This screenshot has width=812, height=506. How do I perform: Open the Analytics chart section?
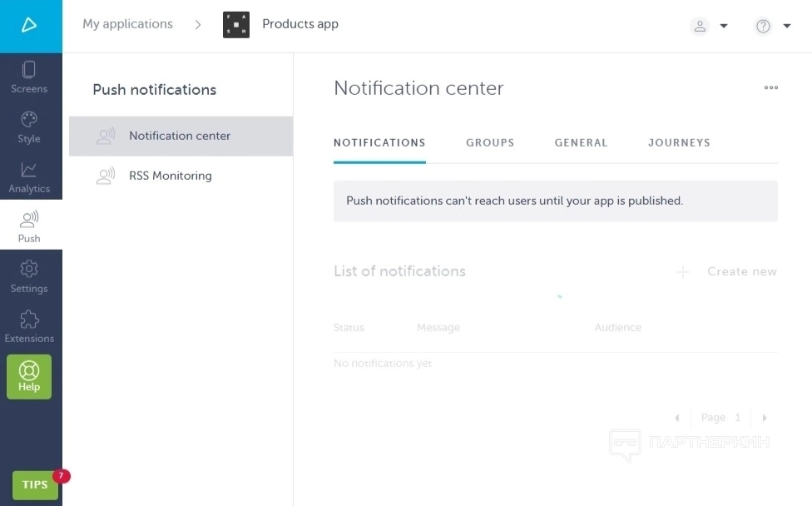[x=29, y=176]
